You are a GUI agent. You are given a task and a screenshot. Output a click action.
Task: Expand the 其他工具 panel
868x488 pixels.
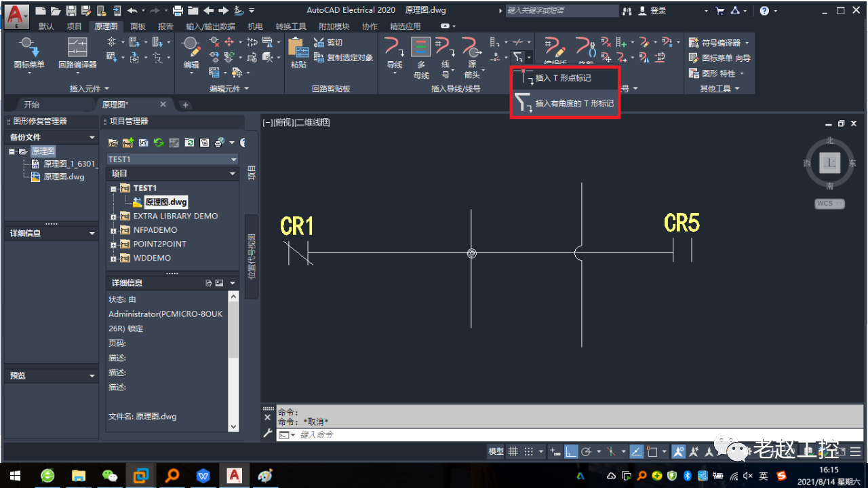click(x=719, y=88)
